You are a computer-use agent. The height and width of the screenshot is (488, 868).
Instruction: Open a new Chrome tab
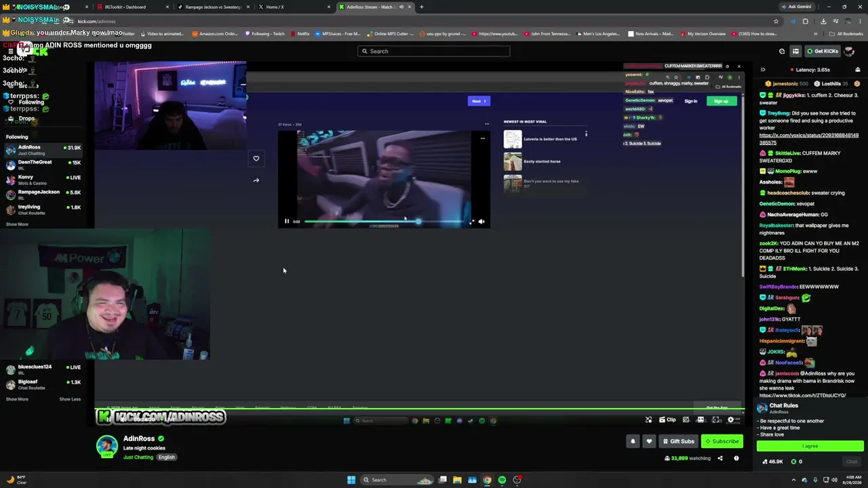click(422, 7)
